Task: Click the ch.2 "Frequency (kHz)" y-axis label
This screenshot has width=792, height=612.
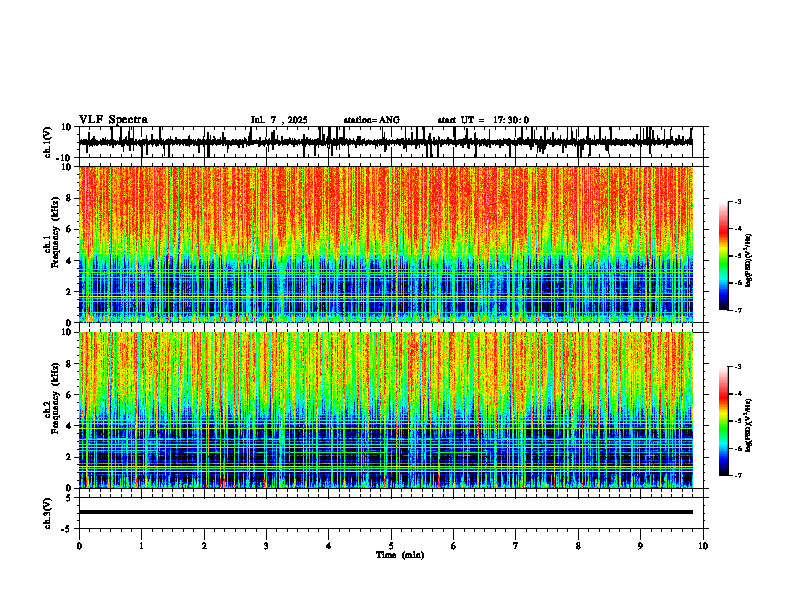Action: click(55, 398)
